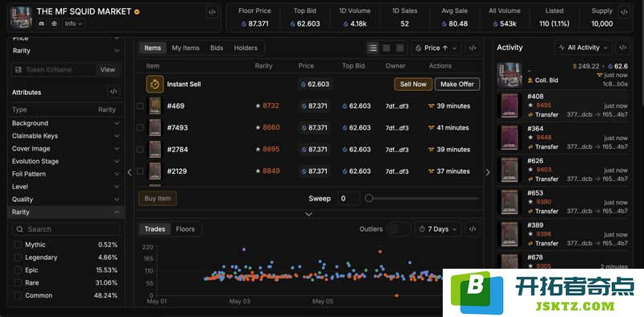Check the Legendary rarity filter
The width and height of the screenshot is (644, 317).
(18, 257)
